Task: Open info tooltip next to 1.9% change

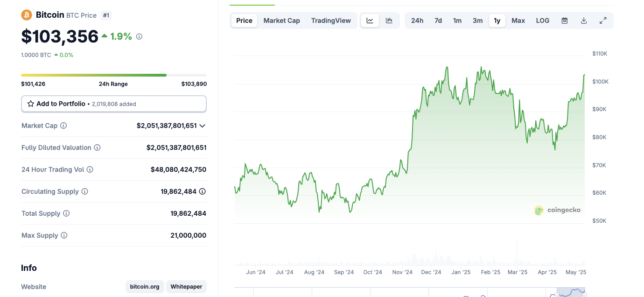Action: pyautogui.click(x=139, y=36)
